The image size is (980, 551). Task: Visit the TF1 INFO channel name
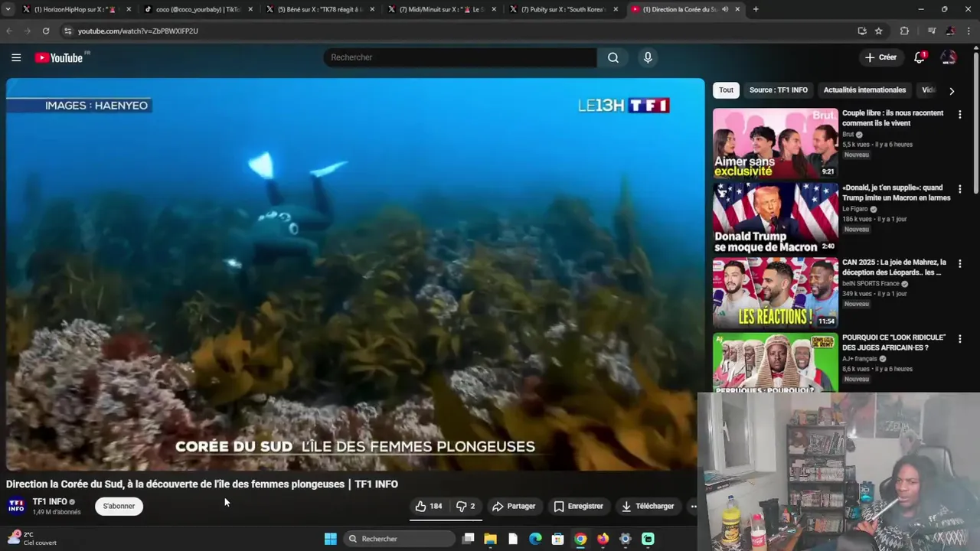(50, 501)
